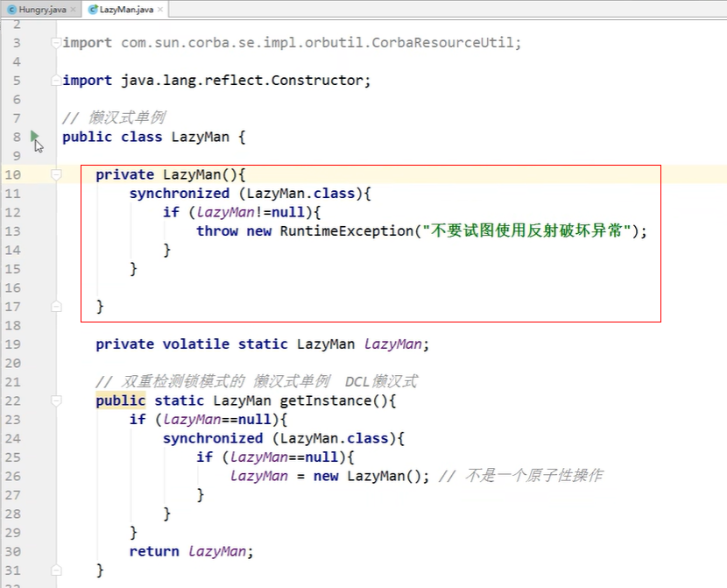The width and height of the screenshot is (727, 588).
Task: Click the LazyMan.java class file icon
Action: [x=93, y=10]
